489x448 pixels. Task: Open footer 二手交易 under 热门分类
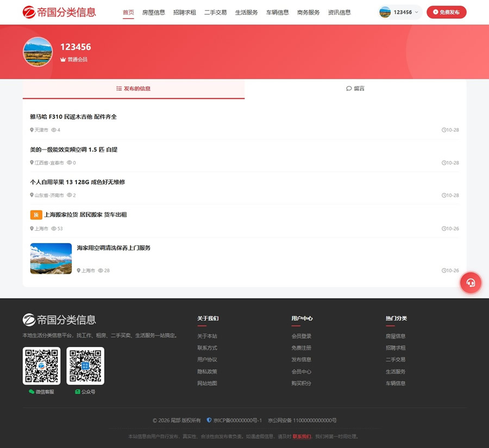396,360
